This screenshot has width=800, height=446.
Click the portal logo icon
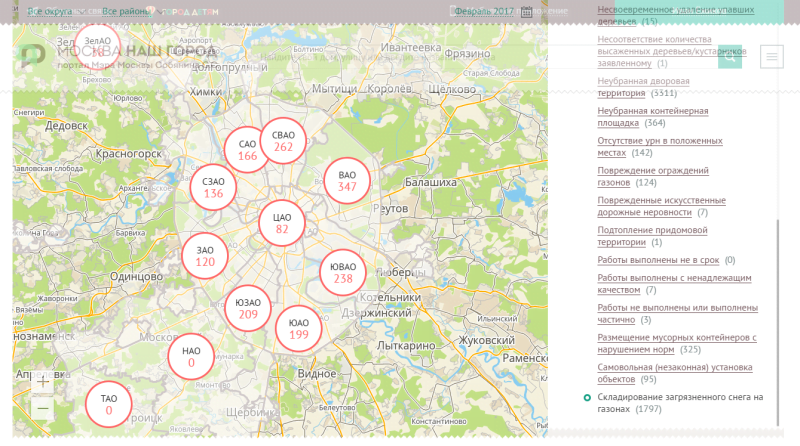click(x=33, y=56)
